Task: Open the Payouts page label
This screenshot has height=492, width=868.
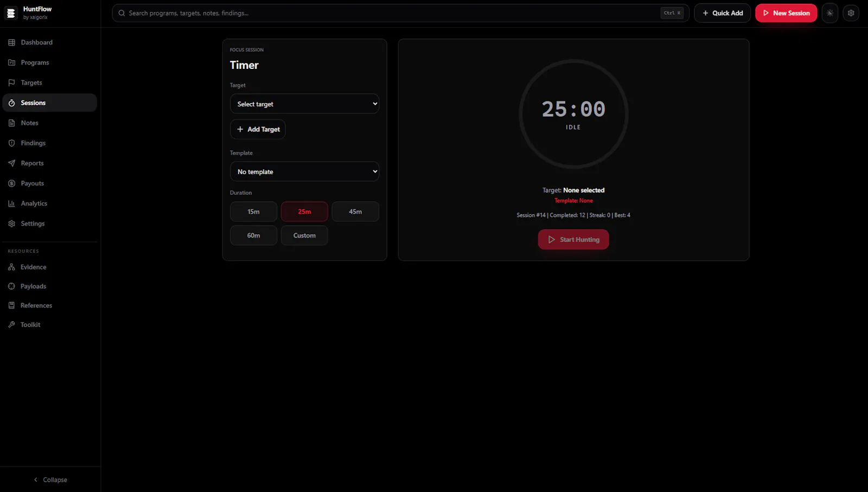Action: pos(32,183)
